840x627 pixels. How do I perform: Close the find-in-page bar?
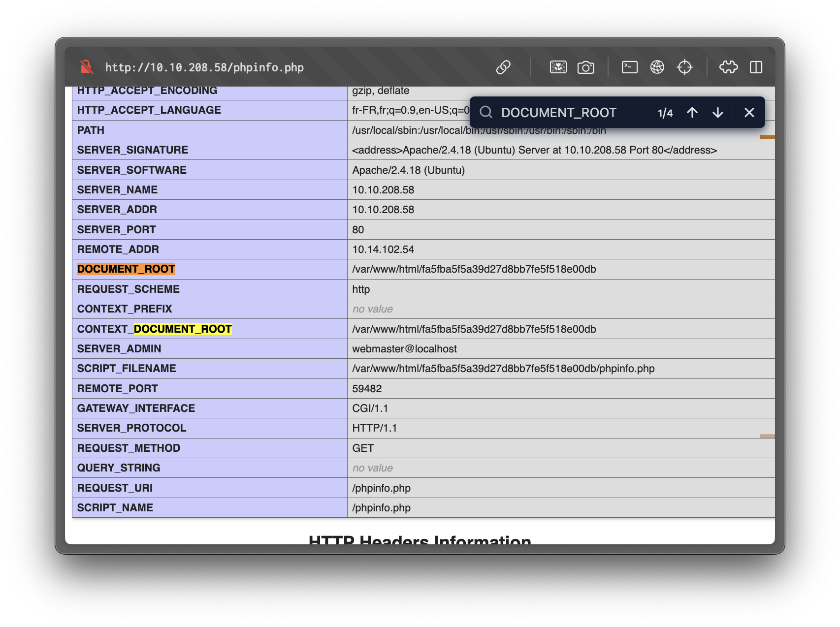tap(749, 113)
